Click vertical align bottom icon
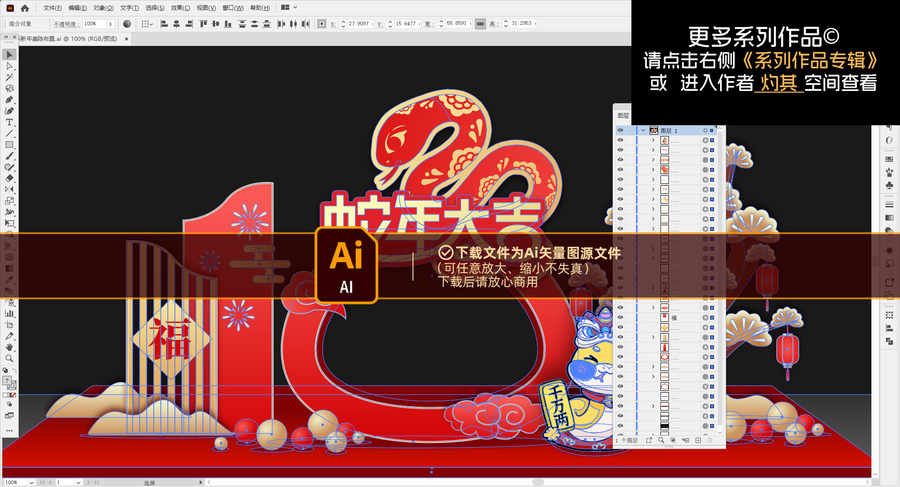The width and height of the screenshot is (900, 487). tap(228, 24)
